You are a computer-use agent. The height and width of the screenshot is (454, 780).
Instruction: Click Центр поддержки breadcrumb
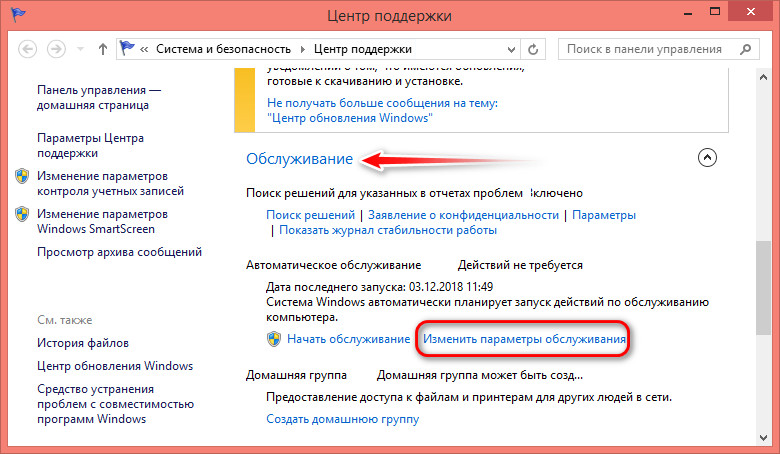tap(363, 49)
